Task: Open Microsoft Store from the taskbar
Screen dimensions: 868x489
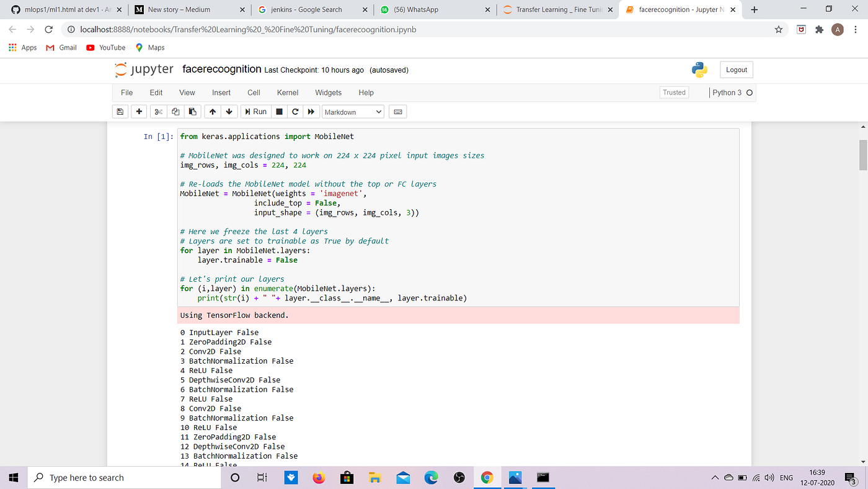Action: (x=347, y=477)
